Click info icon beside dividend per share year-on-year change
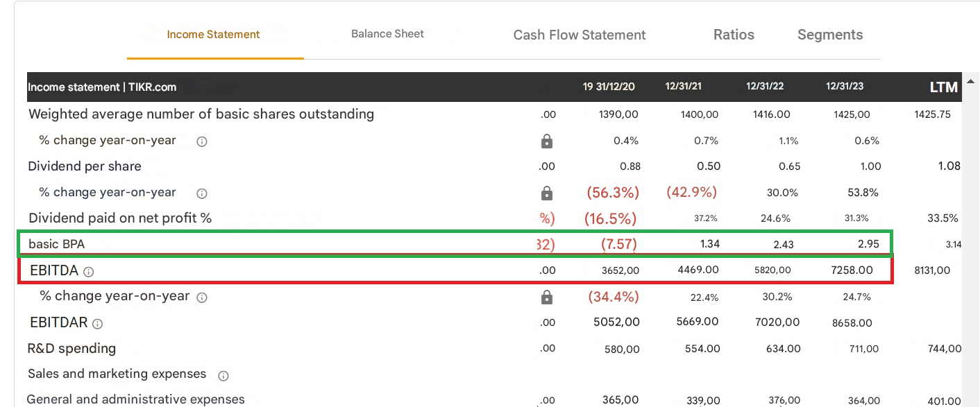Image resolution: width=980 pixels, height=407 pixels. (x=202, y=193)
